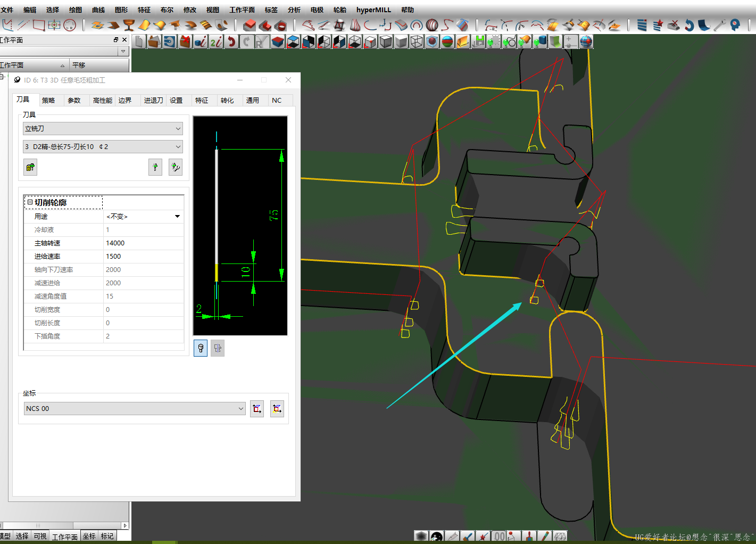Click the 00 icon in bottom toolbar

[x=499, y=537]
